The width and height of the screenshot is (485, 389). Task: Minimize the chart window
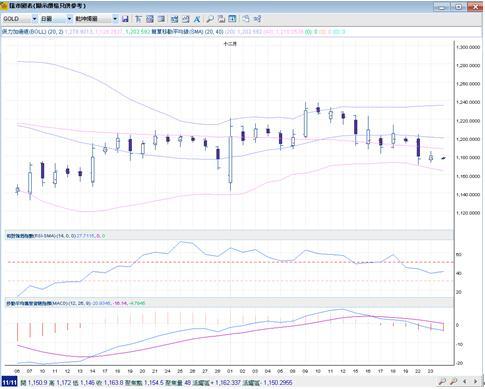pyautogui.click(x=442, y=6)
